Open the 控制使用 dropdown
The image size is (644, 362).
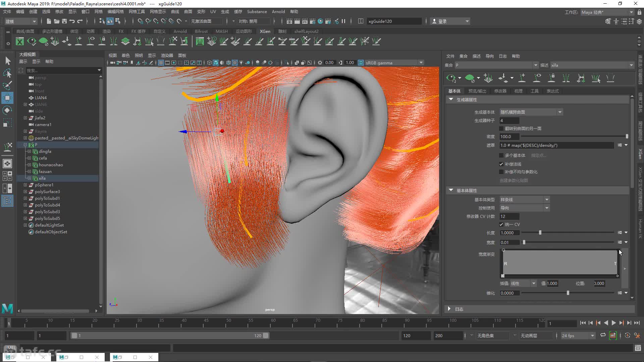click(x=525, y=208)
